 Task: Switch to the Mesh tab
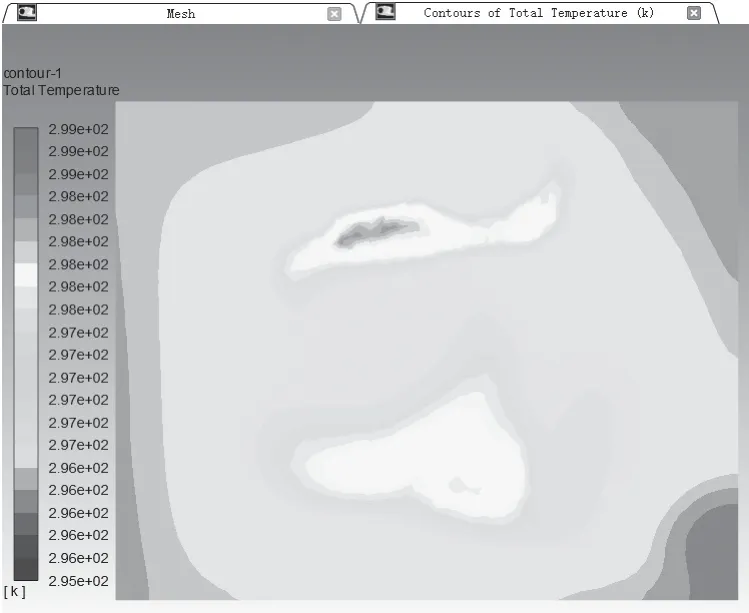pos(181,13)
